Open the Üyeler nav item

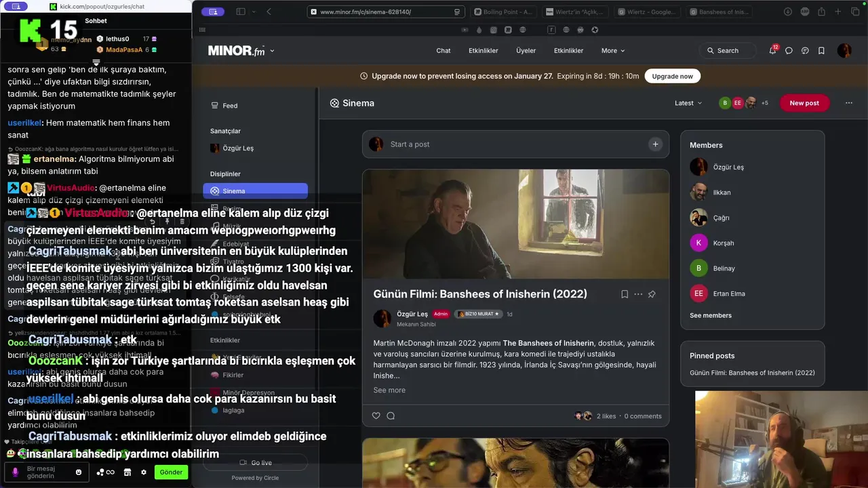pos(526,51)
